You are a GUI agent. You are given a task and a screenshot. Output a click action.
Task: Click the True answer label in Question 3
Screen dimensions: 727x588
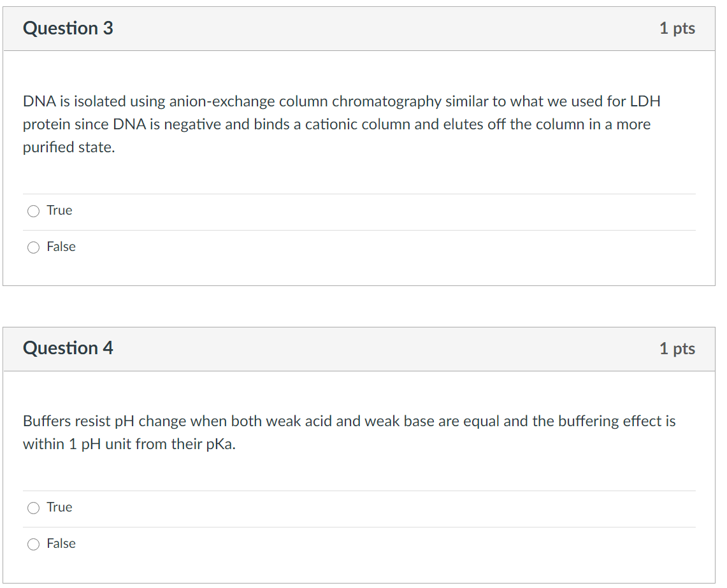coord(59,210)
